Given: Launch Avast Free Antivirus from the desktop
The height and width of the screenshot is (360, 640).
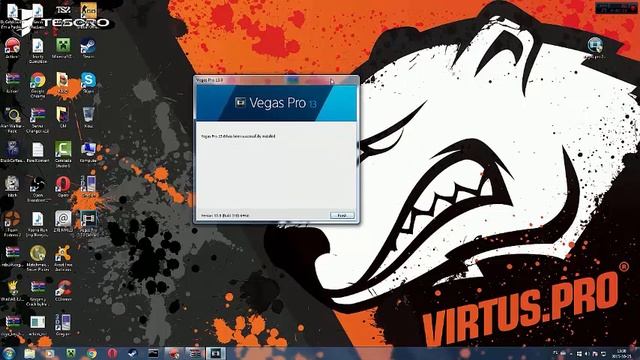Looking at the screenshot, I should tap(63, 258).
